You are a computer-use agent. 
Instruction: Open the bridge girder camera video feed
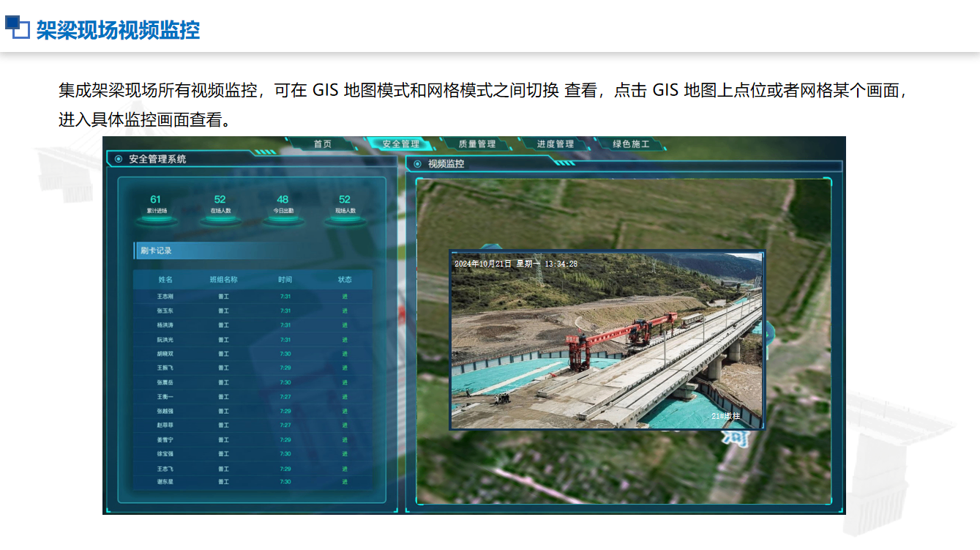coord(607,340)
